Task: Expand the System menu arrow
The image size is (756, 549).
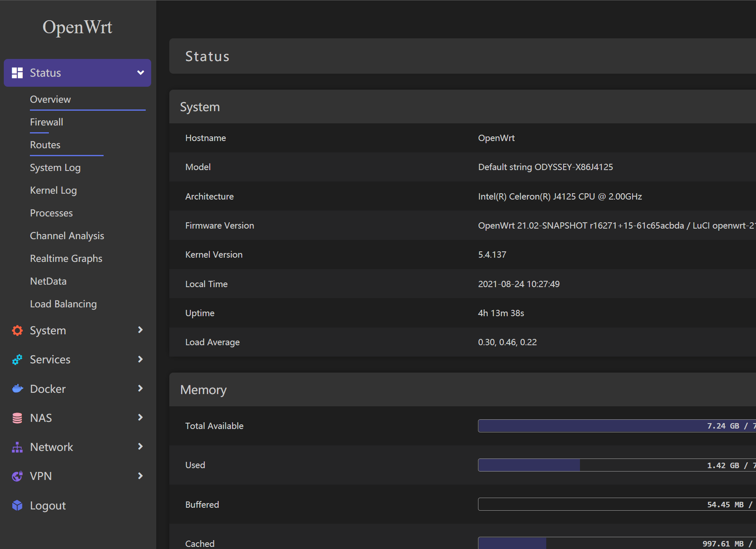Action: coord(141,330)
